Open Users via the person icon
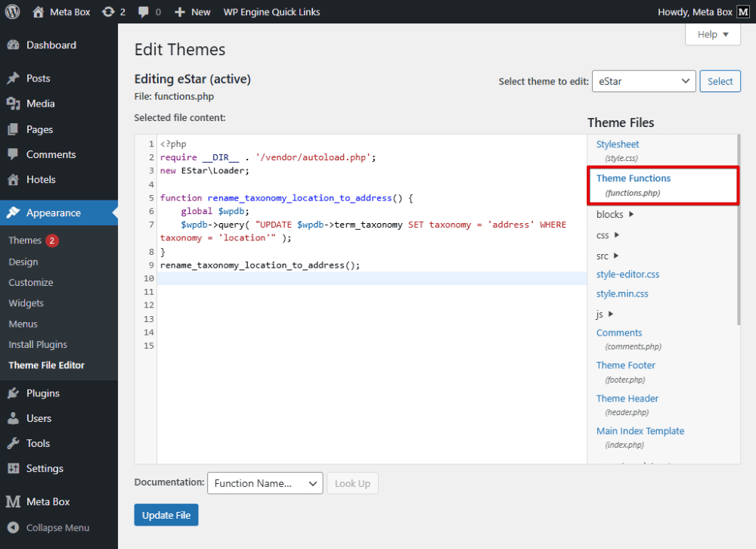Viewport: 756px width, 549px height. point(14,417)
